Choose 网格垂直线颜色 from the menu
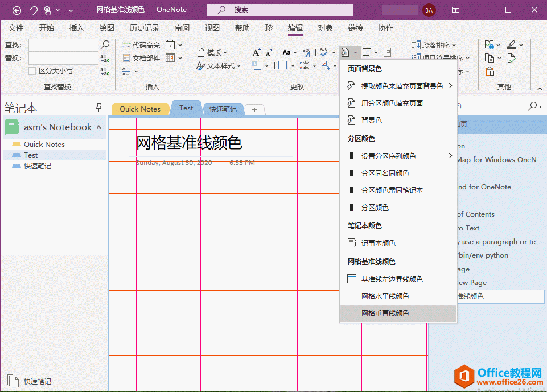This screenshot has width=547, height=392. pyautogui.click(x=385, y=313)
